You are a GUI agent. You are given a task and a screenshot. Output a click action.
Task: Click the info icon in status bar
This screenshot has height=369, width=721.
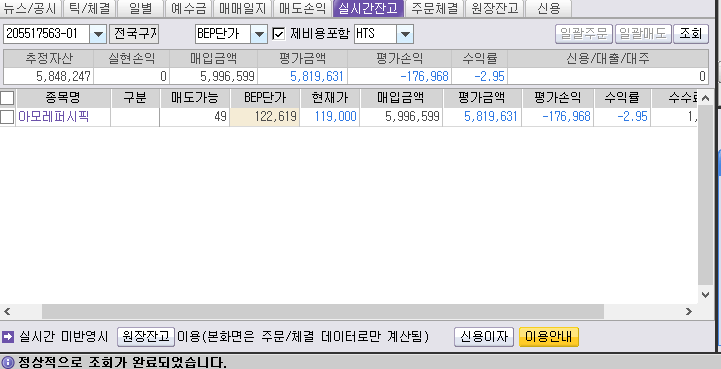coord(7,362)
